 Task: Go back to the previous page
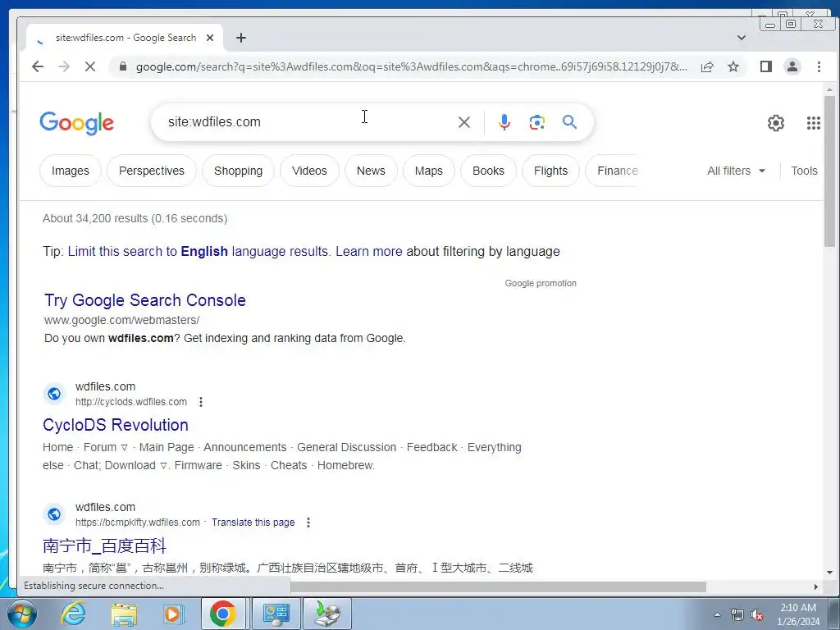[x=38, y=66]
